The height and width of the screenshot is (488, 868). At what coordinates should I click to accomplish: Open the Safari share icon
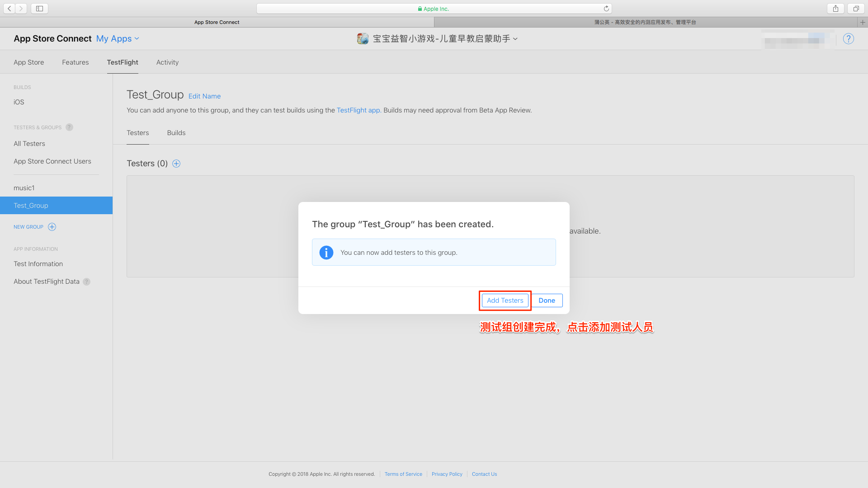point(835,9)
